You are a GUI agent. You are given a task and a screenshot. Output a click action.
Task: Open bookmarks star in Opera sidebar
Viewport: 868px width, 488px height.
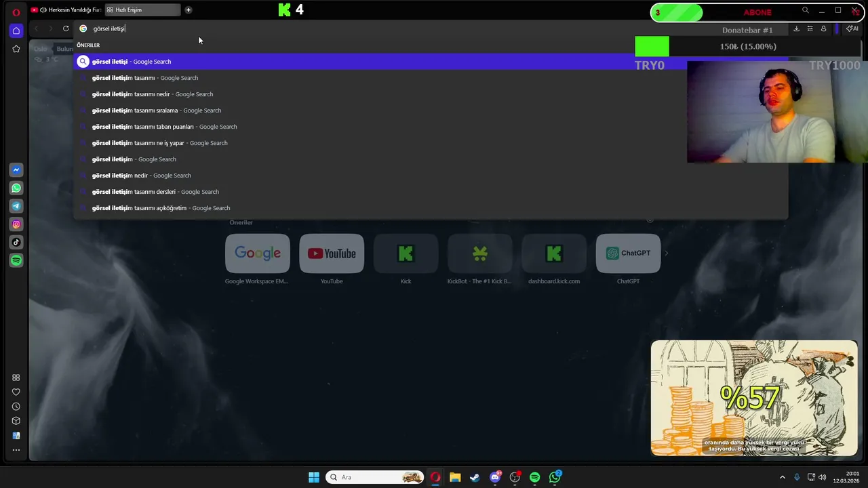pyautogui.click(x=16, y=49)
